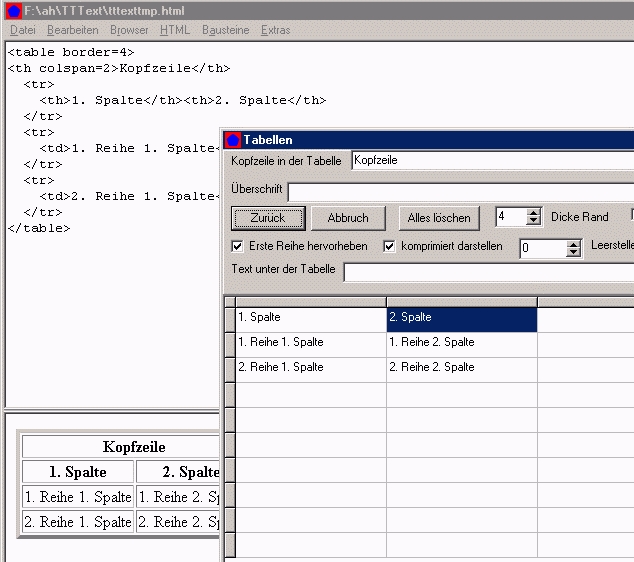Open the HTML menu
Image resolution: width=634 pixels, height=562 pixels.
tap(175, 30)
